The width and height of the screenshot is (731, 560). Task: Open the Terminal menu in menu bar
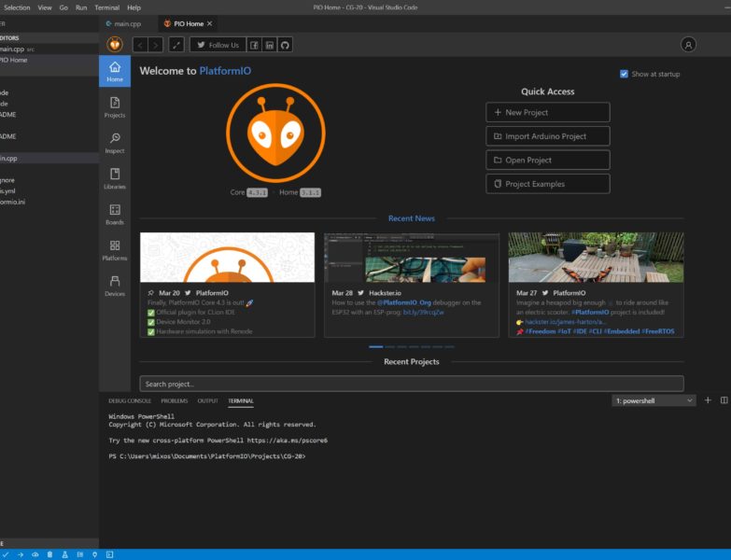tap(106, 7)
